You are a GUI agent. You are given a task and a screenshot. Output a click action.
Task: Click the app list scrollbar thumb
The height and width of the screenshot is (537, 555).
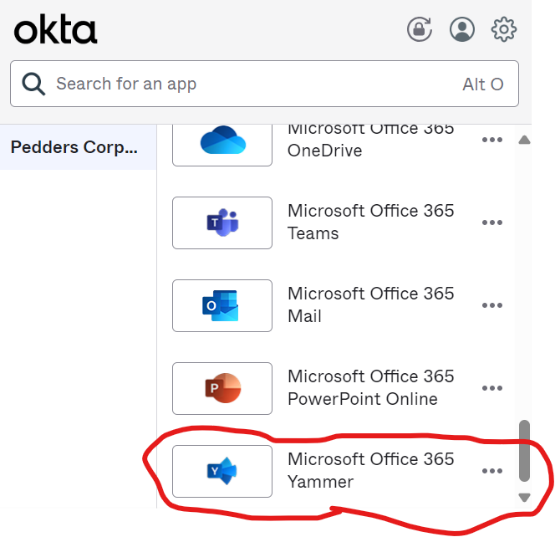524,451
